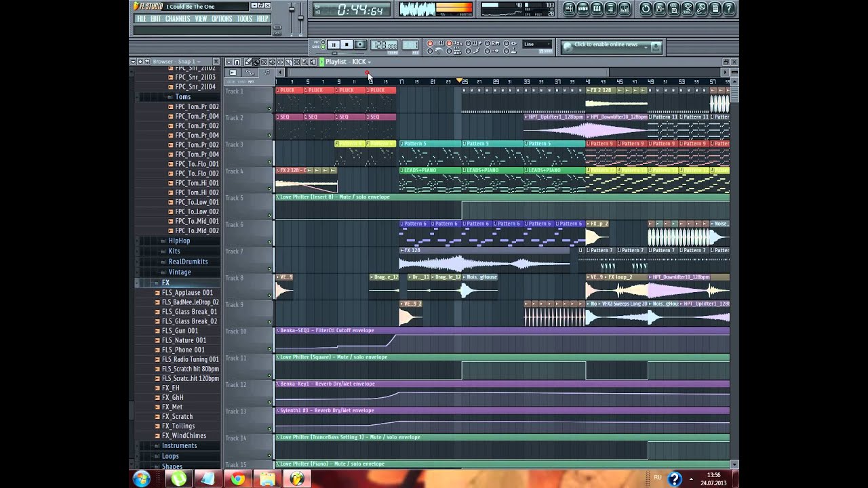Click the stop transport button
The width and height of the screenshot is (868, 488).
point(347,45)
